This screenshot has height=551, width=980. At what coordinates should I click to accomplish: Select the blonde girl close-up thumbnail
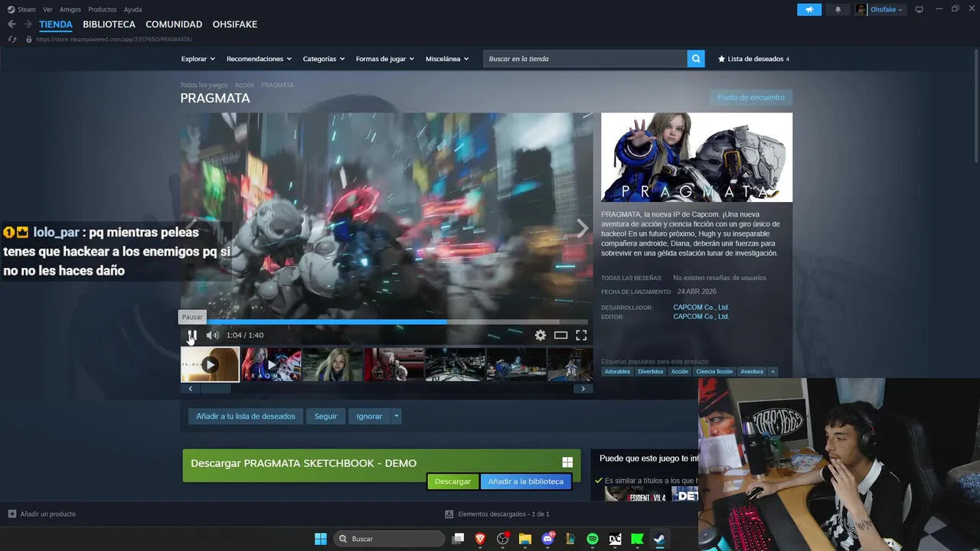[332, 364]
